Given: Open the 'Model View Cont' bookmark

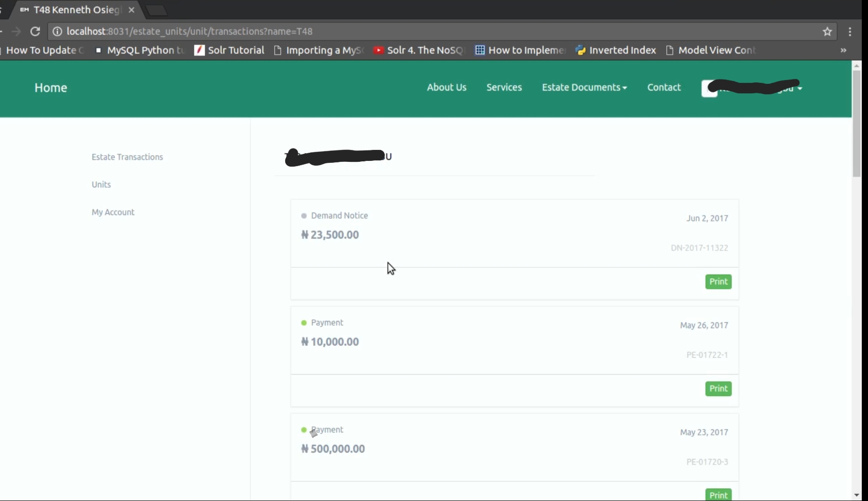Looking at the screenshot, I should (x=711, y=50).
